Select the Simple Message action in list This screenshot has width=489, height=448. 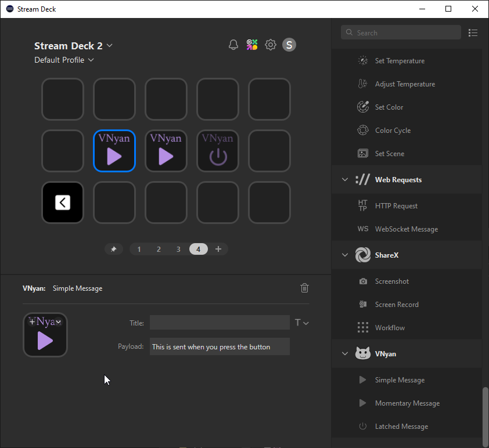407,380
